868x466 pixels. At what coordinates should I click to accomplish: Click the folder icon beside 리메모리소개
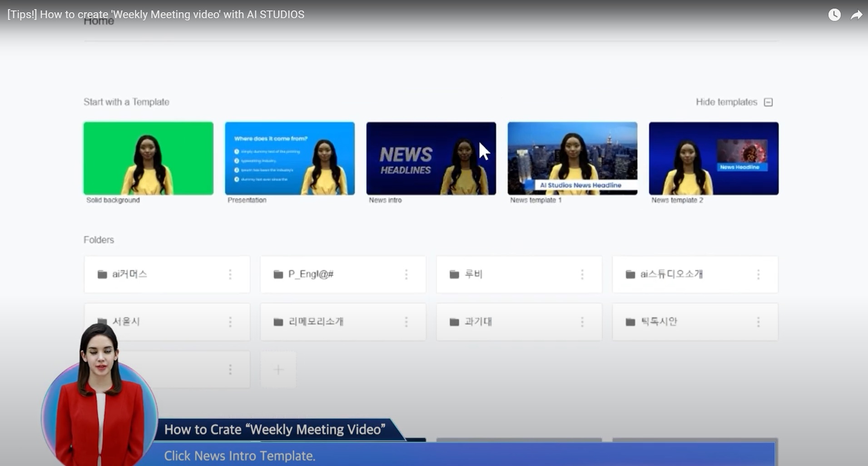[278, 322]
